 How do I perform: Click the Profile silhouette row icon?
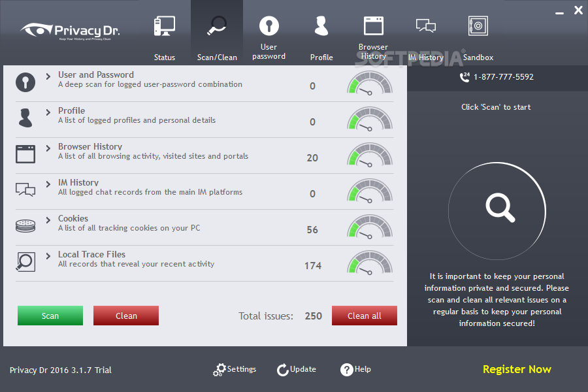[x=25, y=118]
